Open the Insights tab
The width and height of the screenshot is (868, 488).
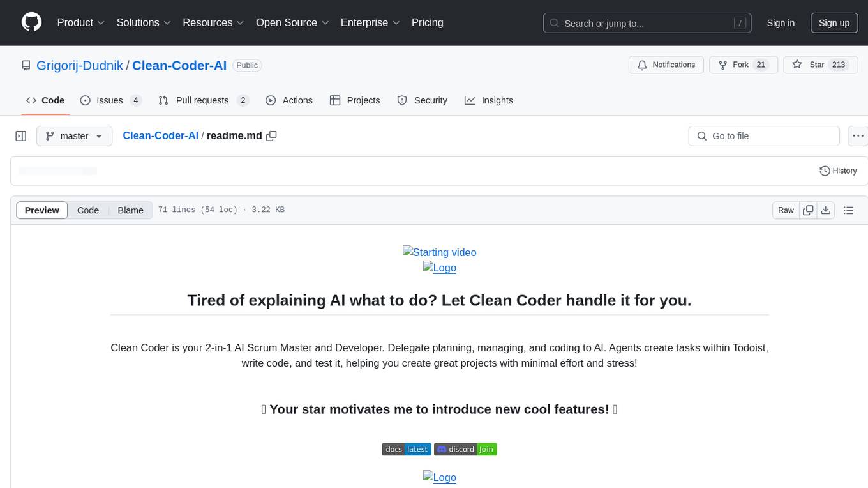point(489,100)
